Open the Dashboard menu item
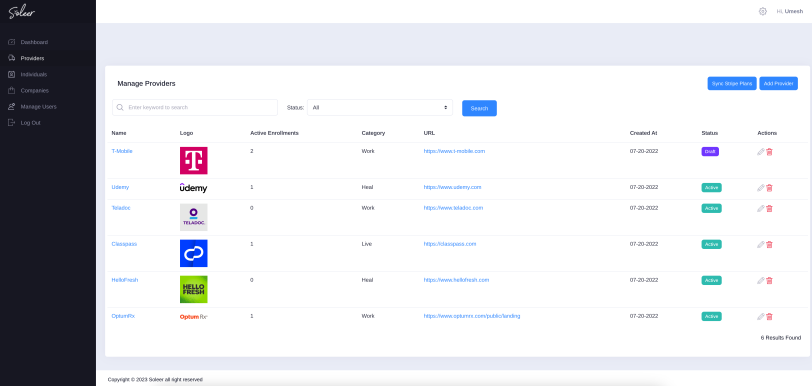The image size is (812, 386). click(x=34, y=42)
